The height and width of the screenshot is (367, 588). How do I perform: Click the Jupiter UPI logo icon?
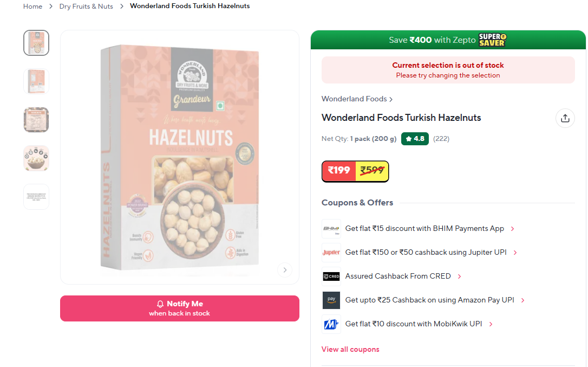coord(331,253)
